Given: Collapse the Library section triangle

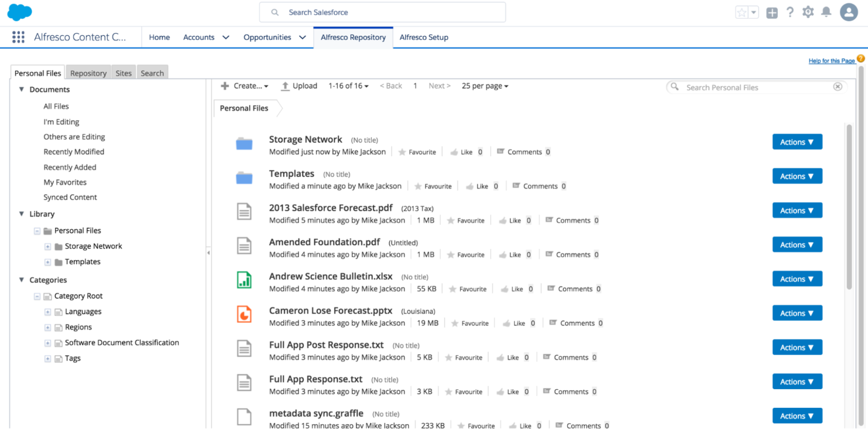Looking at the screenshot, I should coord(22,214).
